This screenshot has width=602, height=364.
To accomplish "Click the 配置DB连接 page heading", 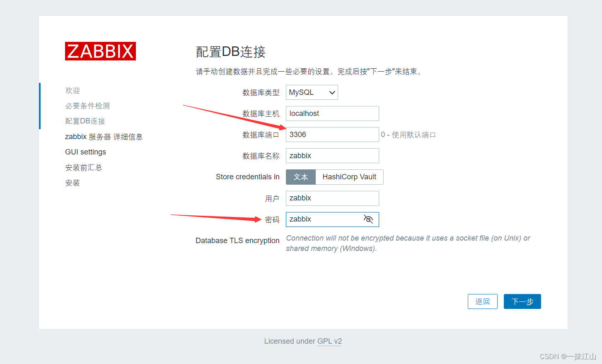I will click(231, 52).
